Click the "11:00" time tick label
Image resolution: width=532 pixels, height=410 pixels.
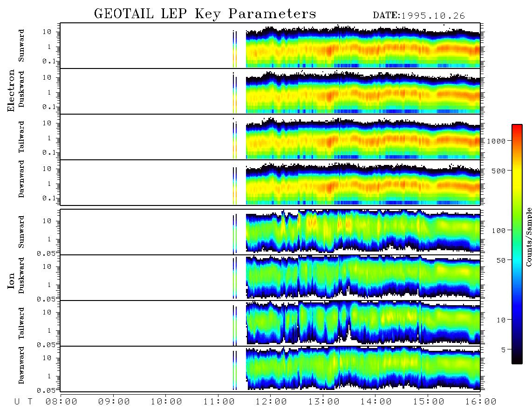(219, 402)
